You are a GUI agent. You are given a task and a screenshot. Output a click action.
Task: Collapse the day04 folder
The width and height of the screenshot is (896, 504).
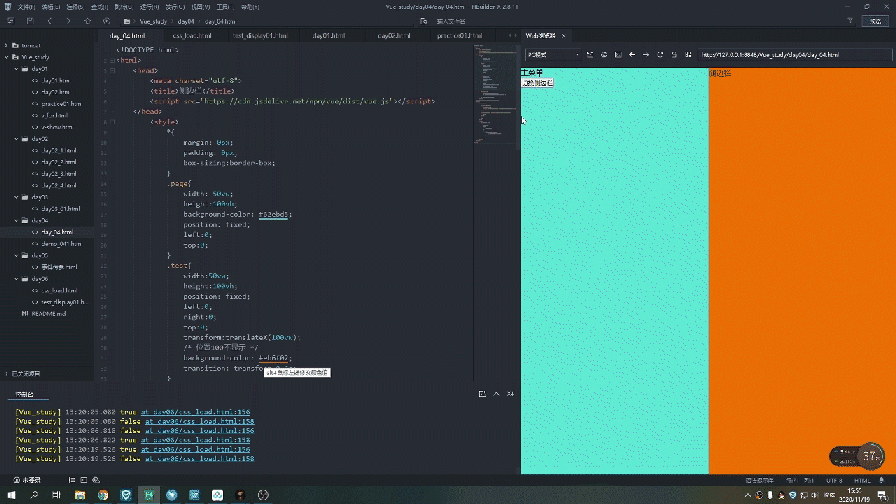tap(17, 221)
